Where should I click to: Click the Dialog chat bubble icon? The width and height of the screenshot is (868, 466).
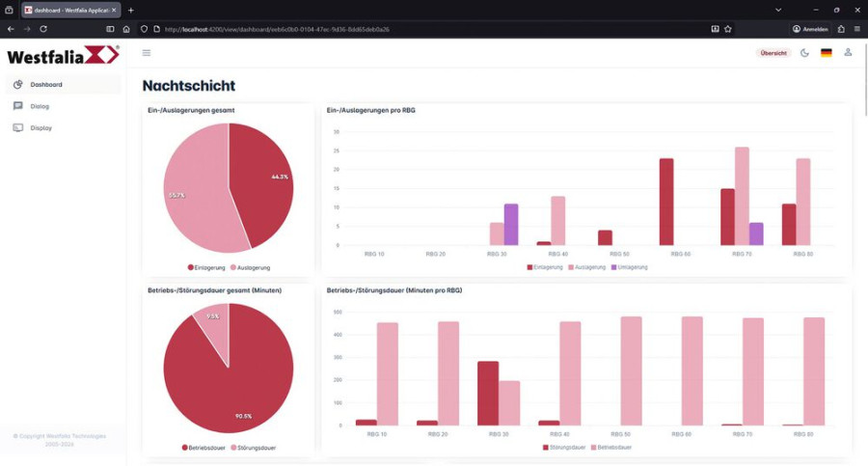click(x=18, y=106)
